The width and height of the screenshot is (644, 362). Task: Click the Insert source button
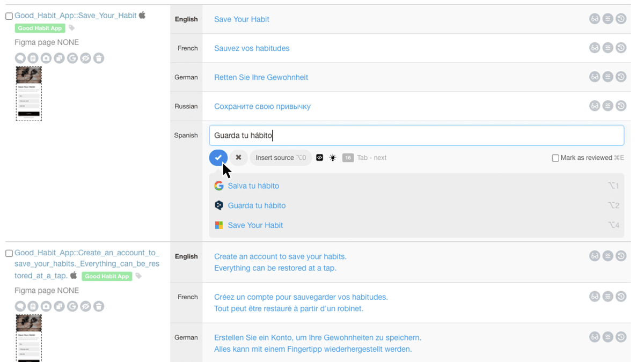[x=280, y=158]
